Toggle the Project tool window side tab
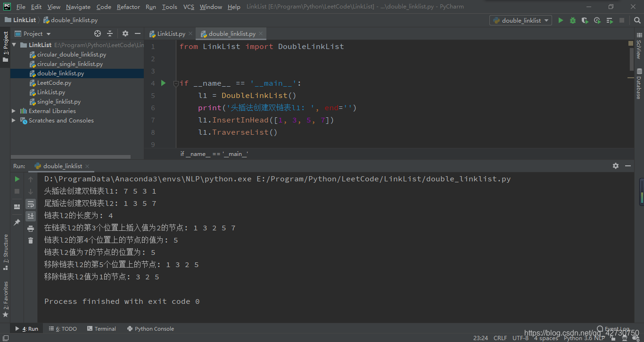 point(5,47)
